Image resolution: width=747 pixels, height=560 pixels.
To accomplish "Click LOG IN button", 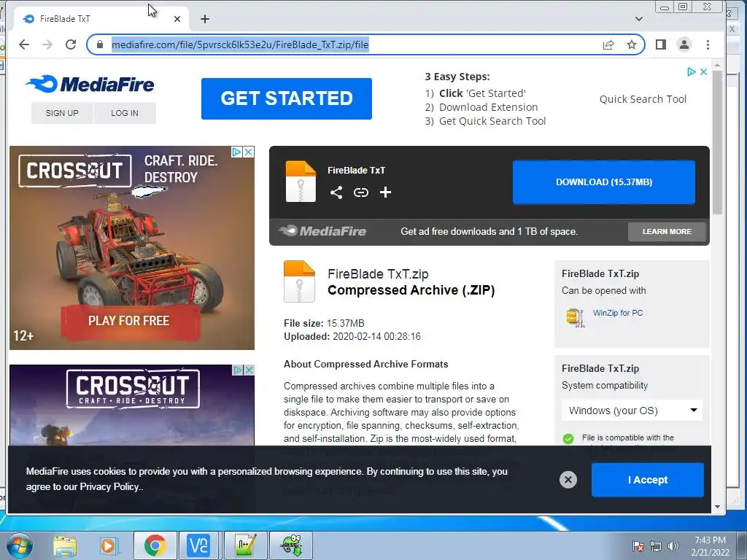I will pyautogui.click(x=125, y=113).
